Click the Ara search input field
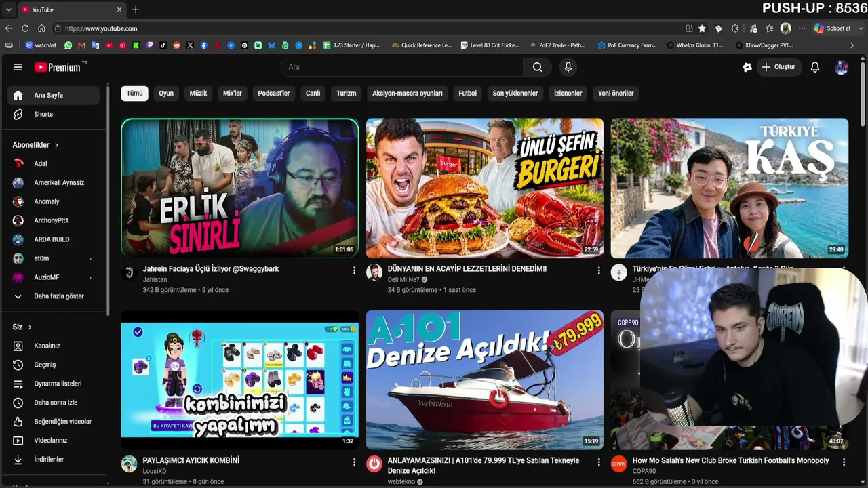The image size is (868, 488). 402,67
